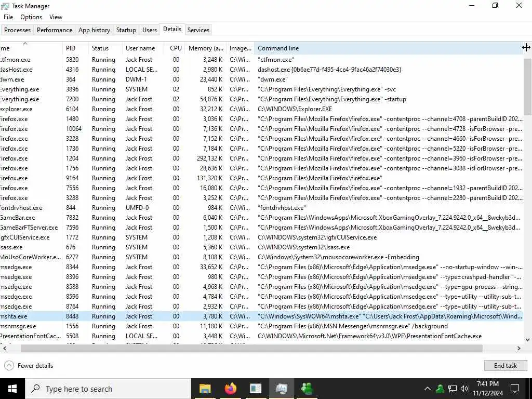
Task: Select the fontdrvhost.exe process row
Action: tap(261, 208)
